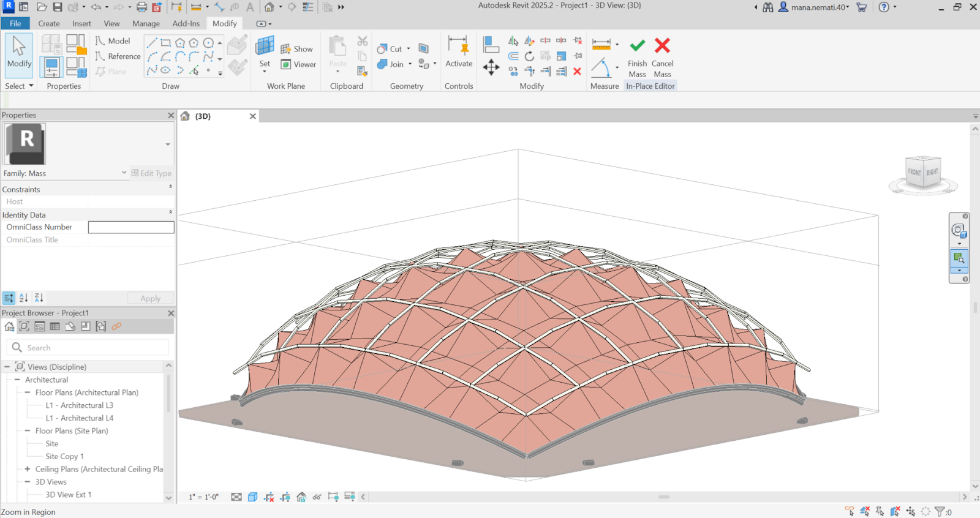The image size is (980, 518).
Task: Select the Rotate tool icon
Action: 529,56
